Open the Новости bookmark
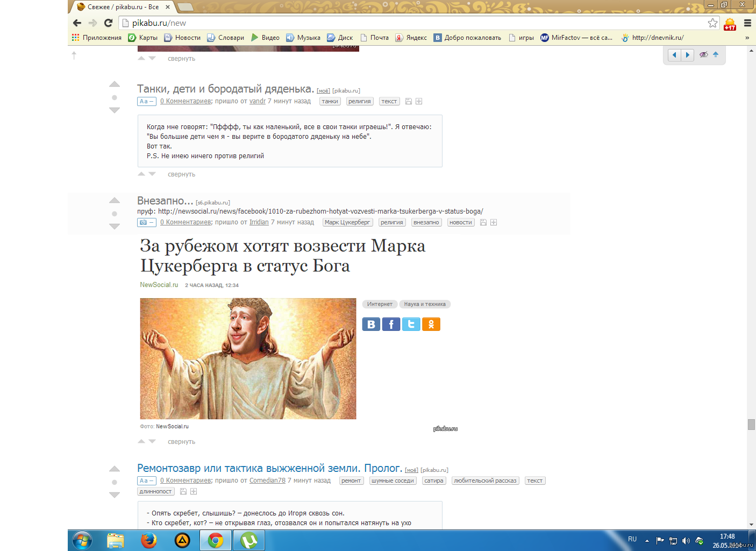The image size is (756, 551). (182, 38)
